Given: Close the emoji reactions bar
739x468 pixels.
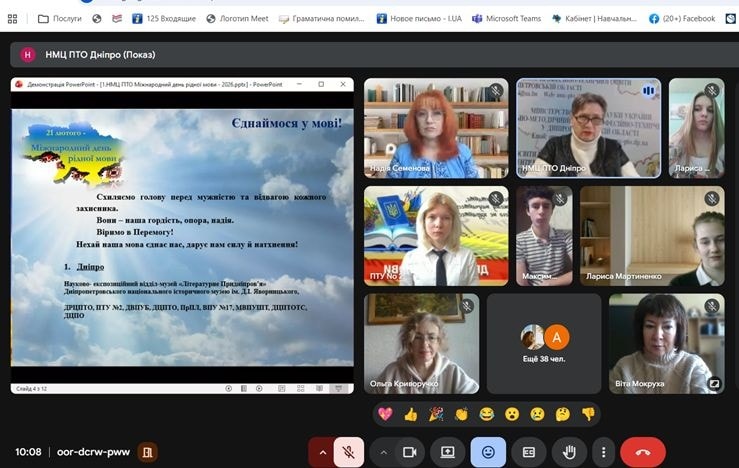Looking at the screenshot, I should (488, 452).
